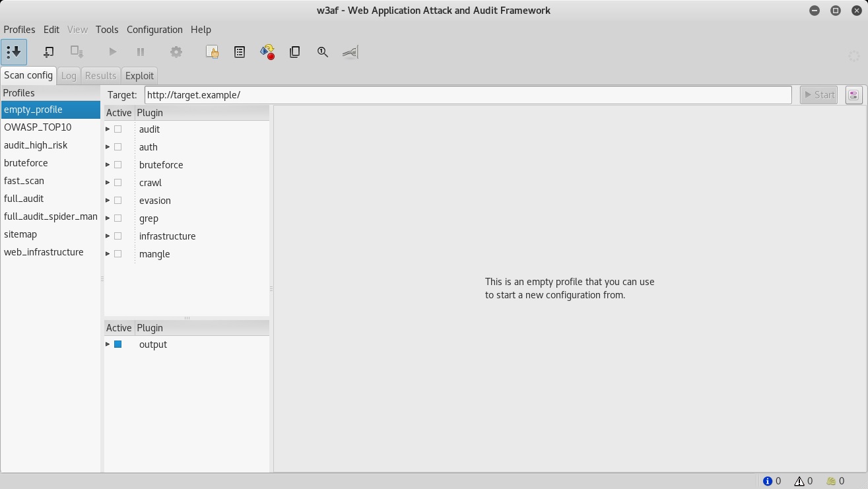Enable the infrastructure plugins checkbox
The image size is (868, 489).
(118, 236)
